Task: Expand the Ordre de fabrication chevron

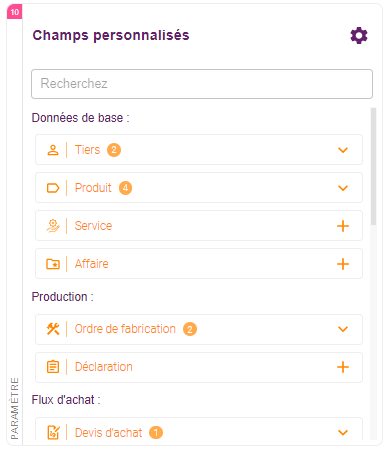Action: 343,329
